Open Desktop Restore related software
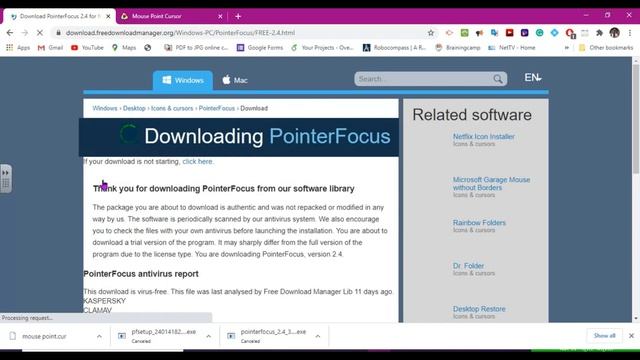This screenshot has width=640, height=360. coord(479,309)
